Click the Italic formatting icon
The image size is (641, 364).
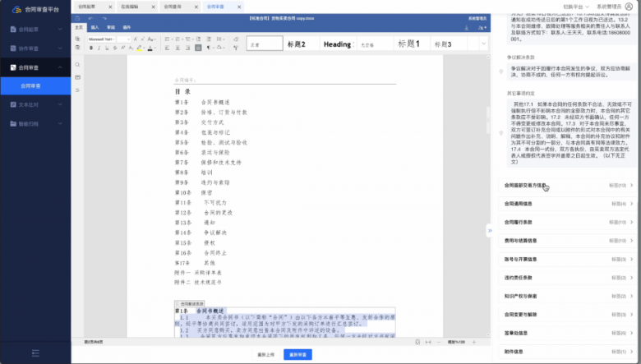click(x=99, y=48)
